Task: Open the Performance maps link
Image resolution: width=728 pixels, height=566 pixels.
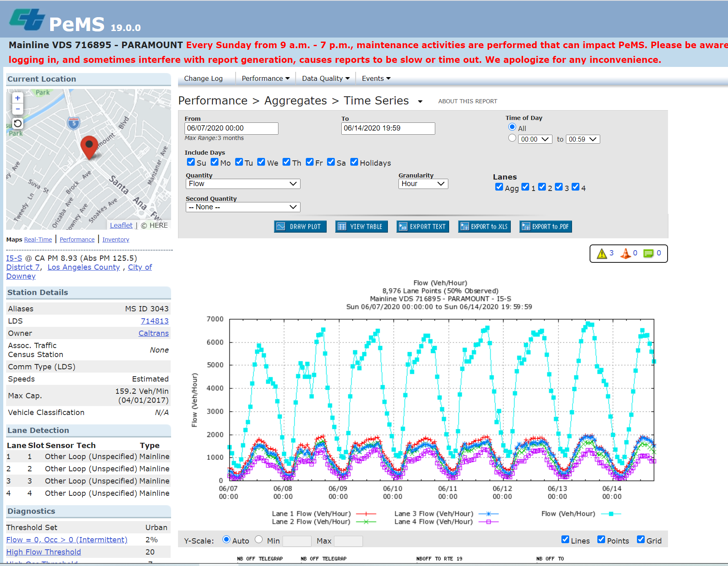Action: pyautogui.click(x=77, y=240)
